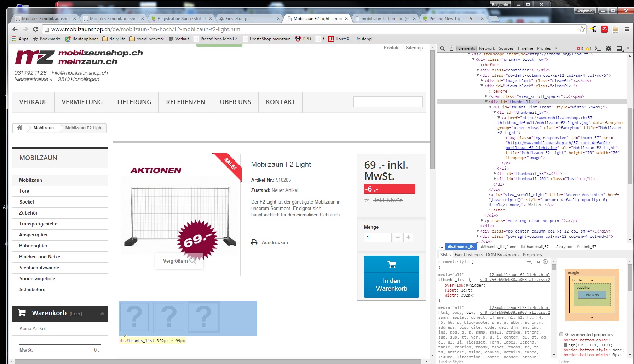Click the Ausdrucken print link
The width and height of the screenshot is (634, 364).
275,242
